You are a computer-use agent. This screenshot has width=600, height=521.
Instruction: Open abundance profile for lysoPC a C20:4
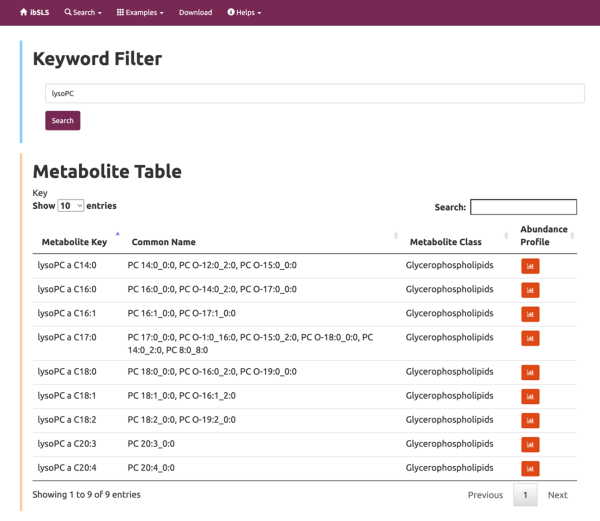point(530,469)
